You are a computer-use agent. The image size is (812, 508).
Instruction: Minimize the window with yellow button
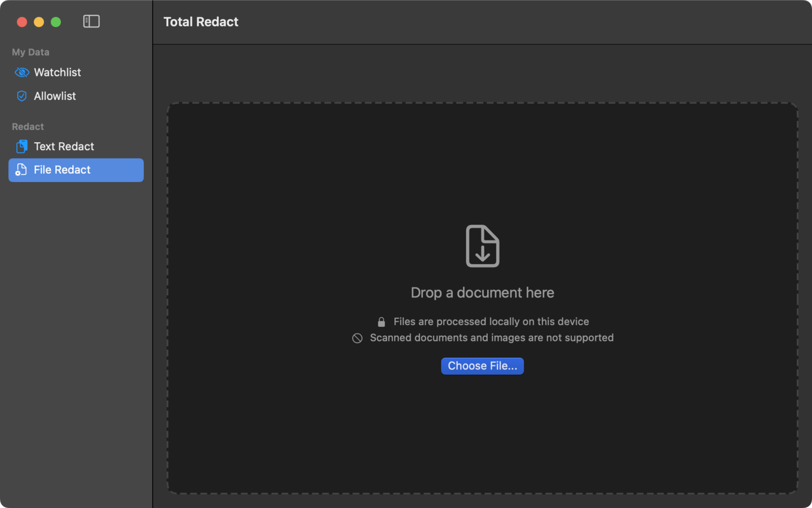click(39, 22)
